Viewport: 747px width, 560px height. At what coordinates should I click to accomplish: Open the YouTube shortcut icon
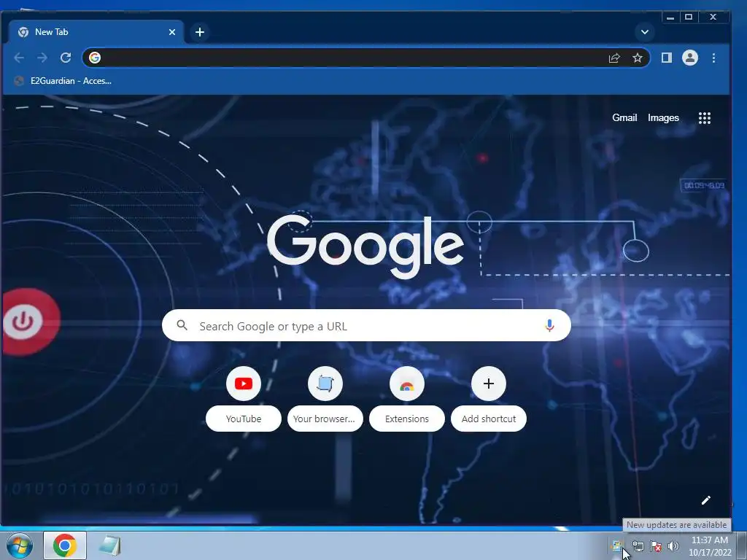click(244, 384)
